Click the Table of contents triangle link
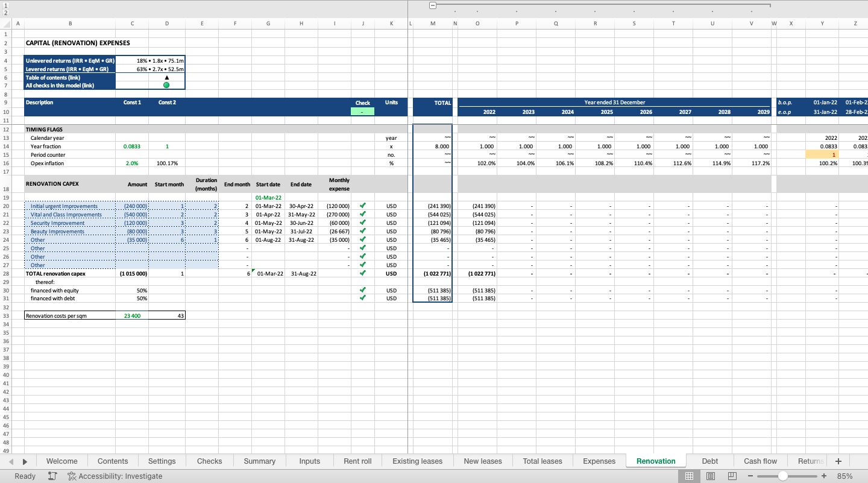Image resolution: width=868 pixels, height=483 pixels. tap(166, 77)
